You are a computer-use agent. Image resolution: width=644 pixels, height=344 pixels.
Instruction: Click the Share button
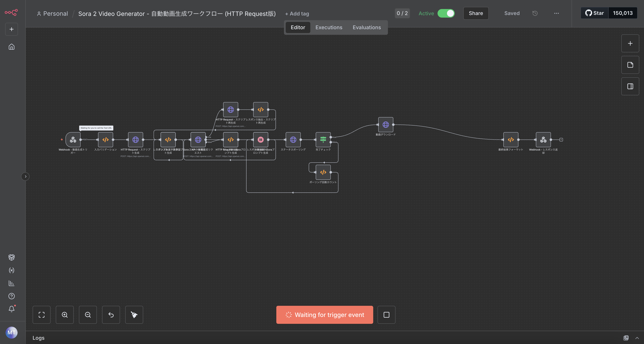click(475, 13)
